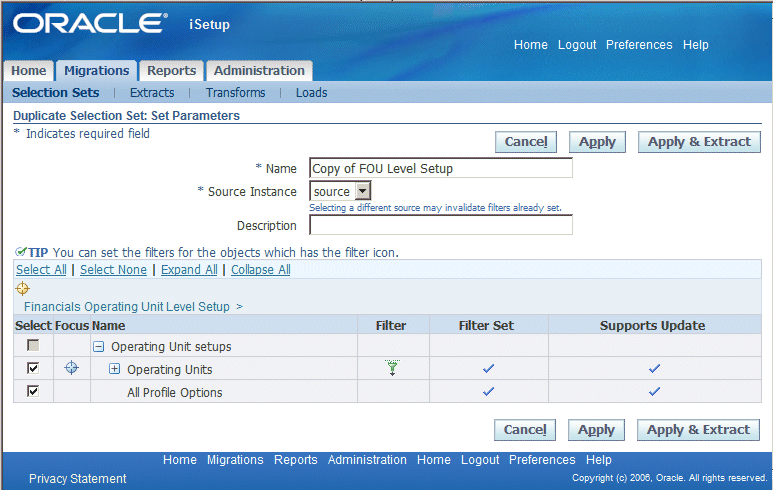
Task: Click the Select All link
Action: (41, 270)
